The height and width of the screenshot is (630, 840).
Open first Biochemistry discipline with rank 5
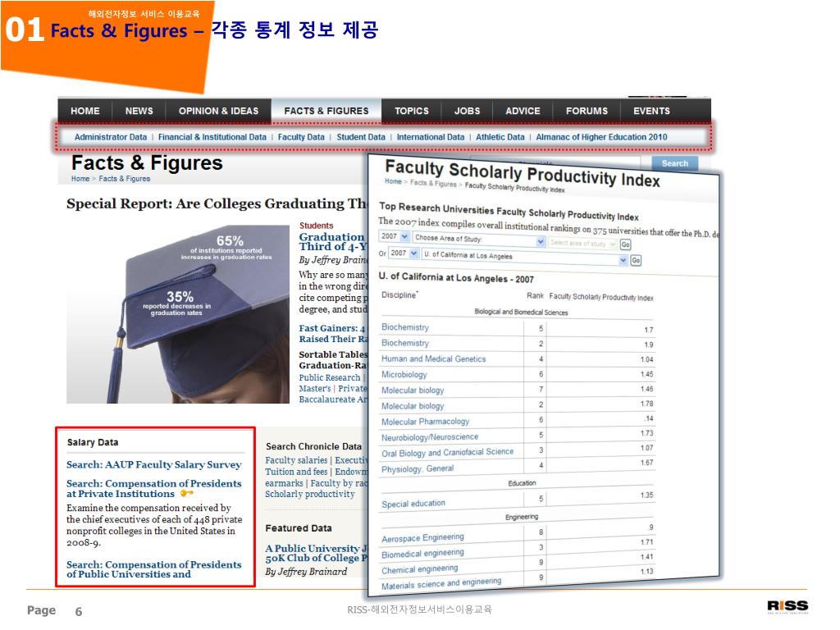pyautogui.click(x=405, y=327)
